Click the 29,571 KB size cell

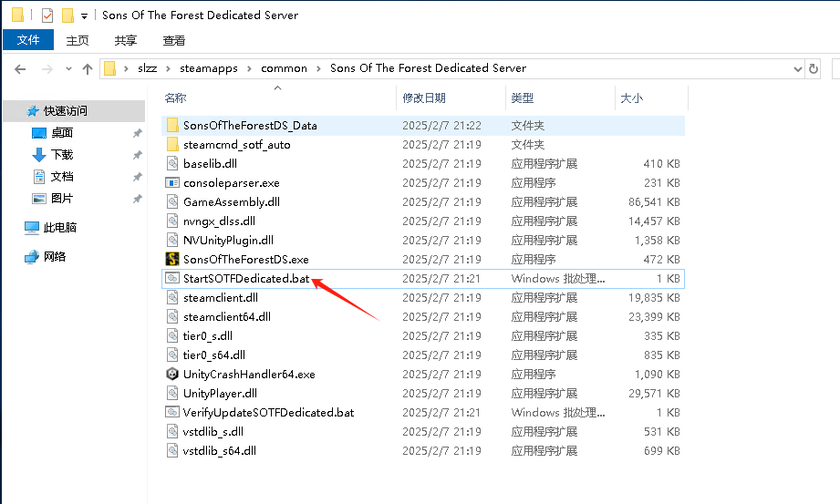654,394
